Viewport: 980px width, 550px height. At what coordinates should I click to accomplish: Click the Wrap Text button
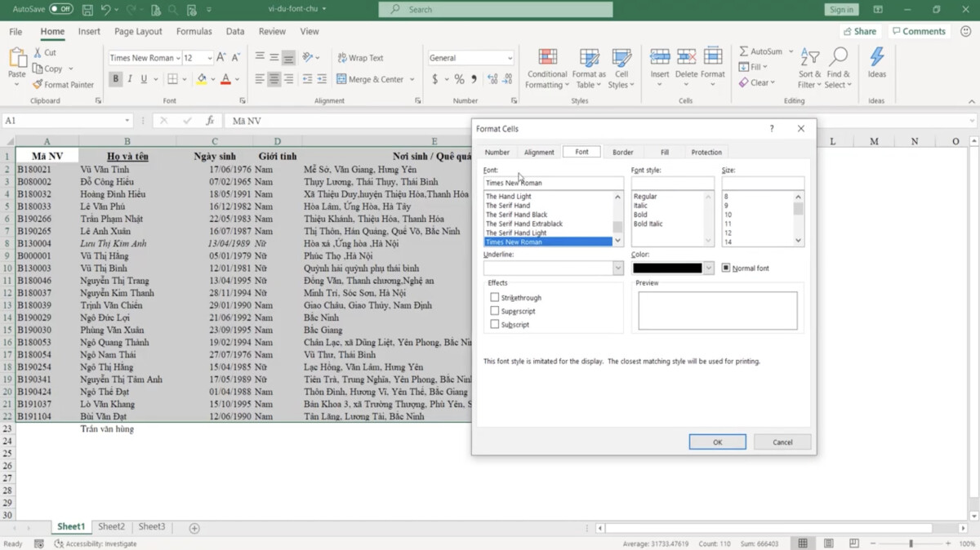(x=359, y=58)
